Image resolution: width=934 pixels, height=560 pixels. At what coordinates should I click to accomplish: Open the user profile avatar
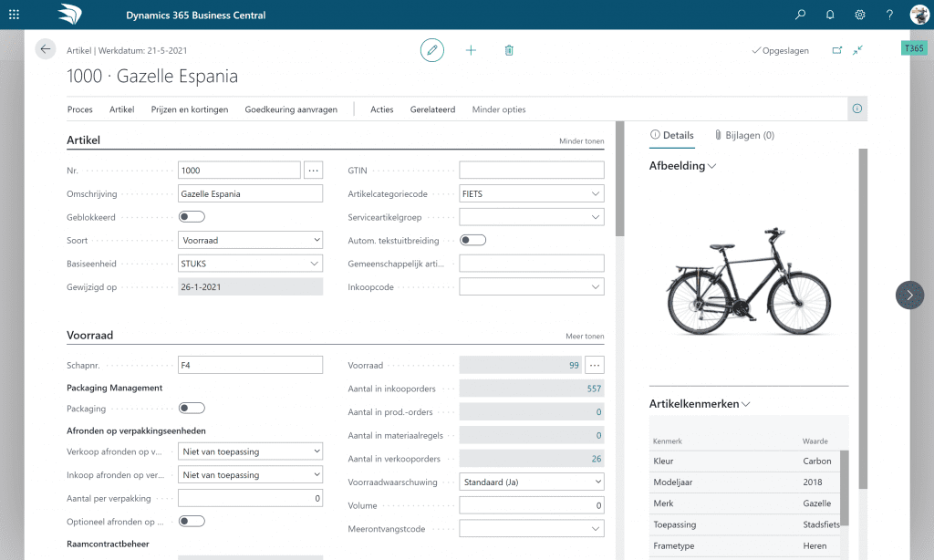(x=920, y=15)
